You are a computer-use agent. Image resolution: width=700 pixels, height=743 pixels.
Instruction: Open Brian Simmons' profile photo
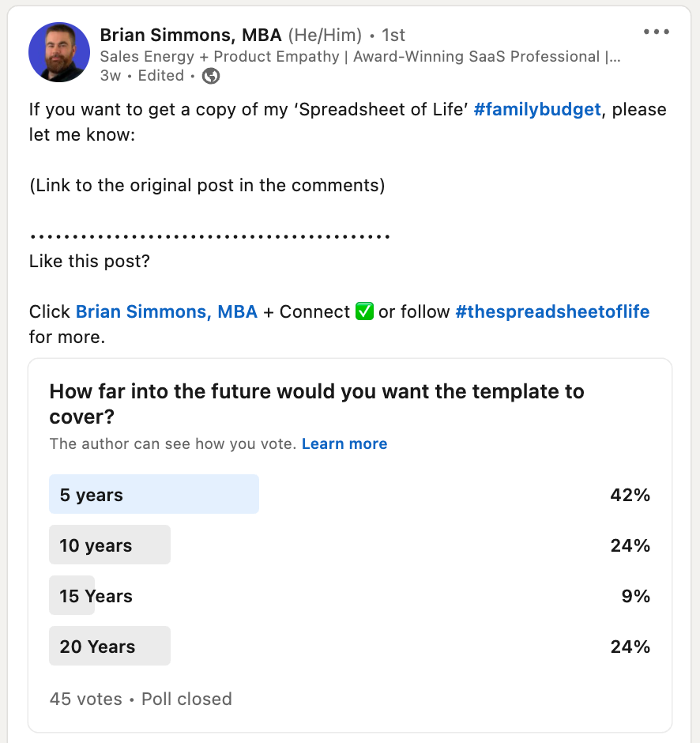pyautogui.click(x=58, y=52)
